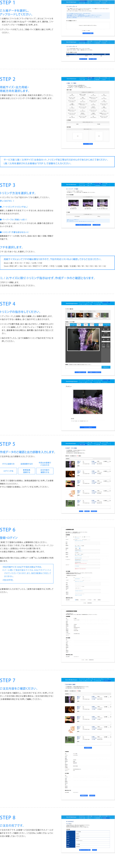
Task: View the STEP 4 cherry blossom preview screenshot
Action: [x=88, y=405]
